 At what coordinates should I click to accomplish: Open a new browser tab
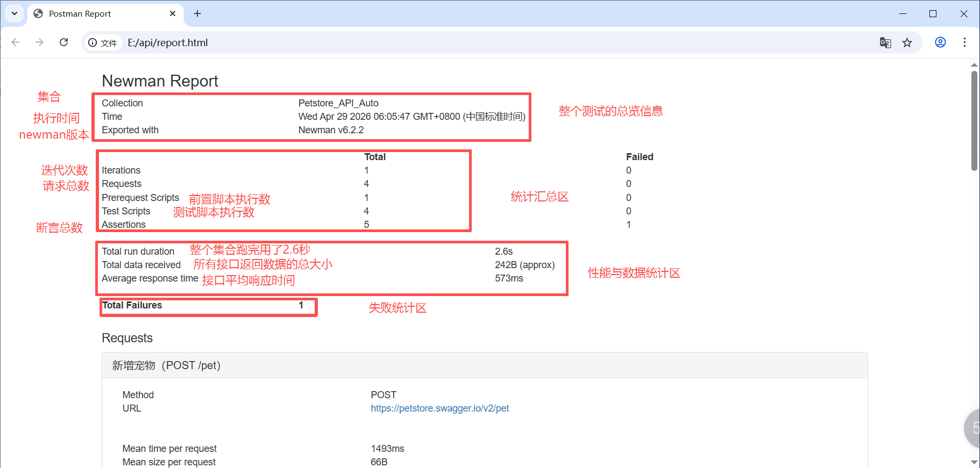click(x=197, y=13)
